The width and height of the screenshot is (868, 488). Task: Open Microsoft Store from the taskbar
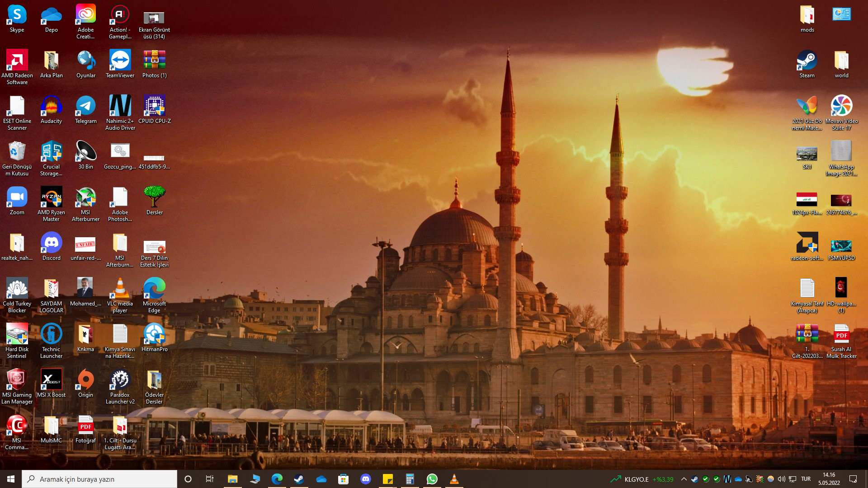coord(344,479)
